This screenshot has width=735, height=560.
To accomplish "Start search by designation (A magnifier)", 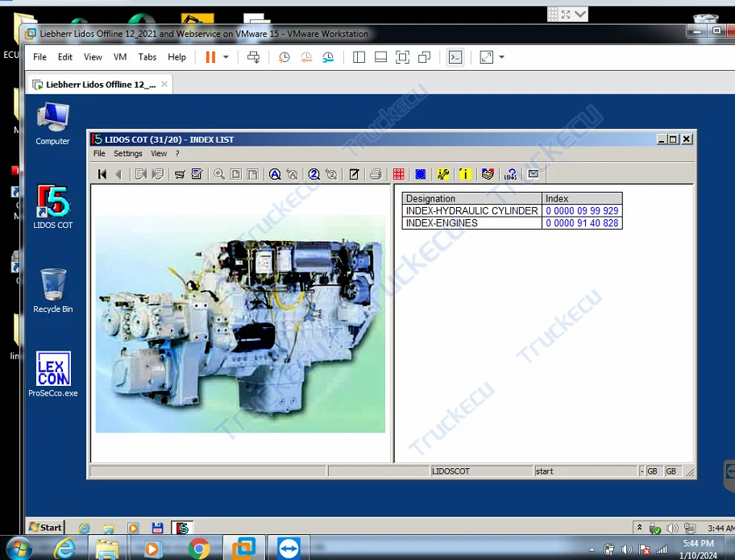I will [275, 174].
